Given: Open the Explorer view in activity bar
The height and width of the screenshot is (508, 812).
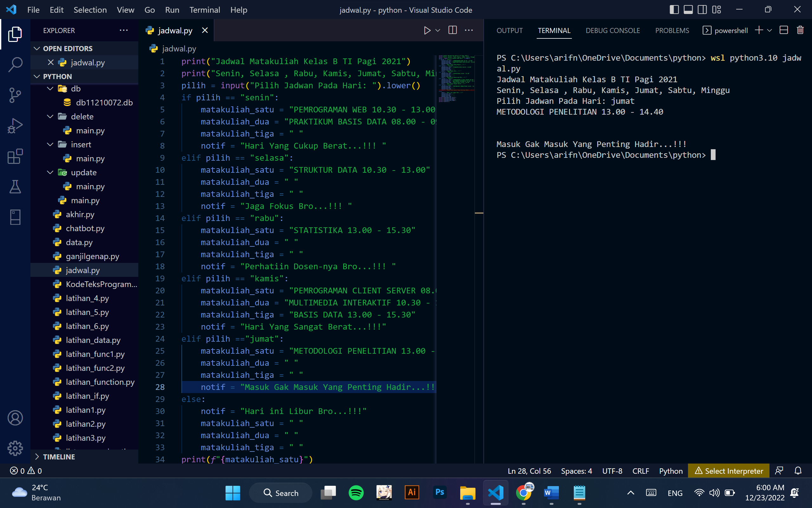Looking at the screenshot, I should (15, 34).
